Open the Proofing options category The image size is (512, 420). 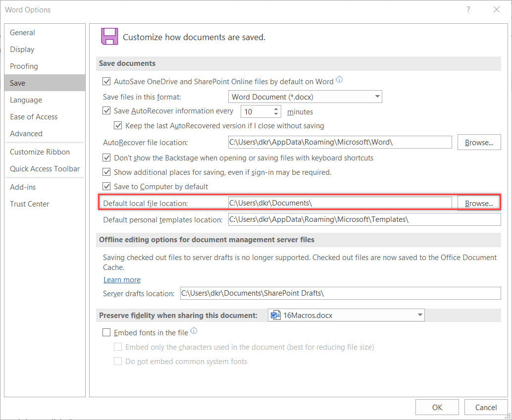(45, 66)
